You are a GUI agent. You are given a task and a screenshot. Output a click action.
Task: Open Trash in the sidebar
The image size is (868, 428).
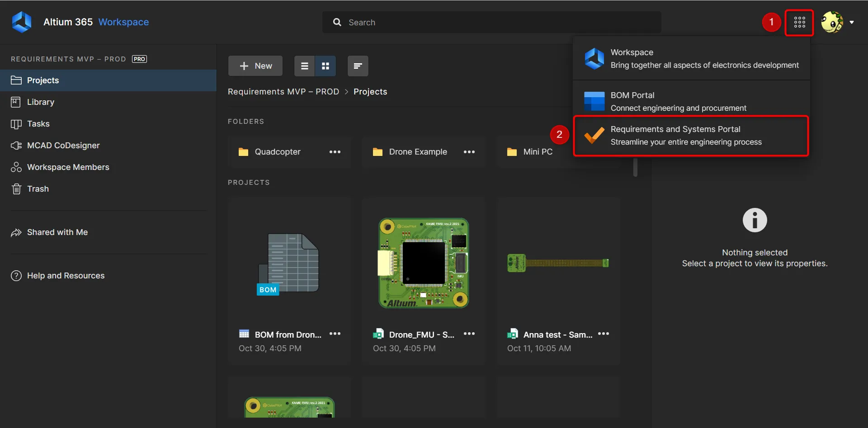pos(38,189)
